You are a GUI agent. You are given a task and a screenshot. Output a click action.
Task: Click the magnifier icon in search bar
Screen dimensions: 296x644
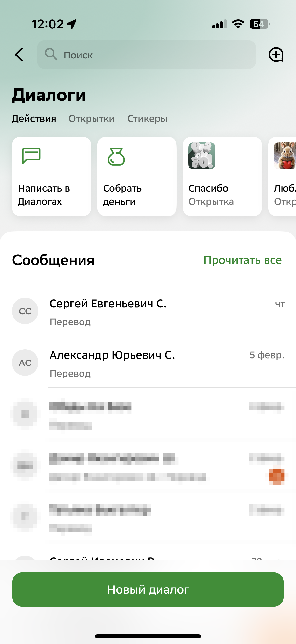[x=52, y=55]
